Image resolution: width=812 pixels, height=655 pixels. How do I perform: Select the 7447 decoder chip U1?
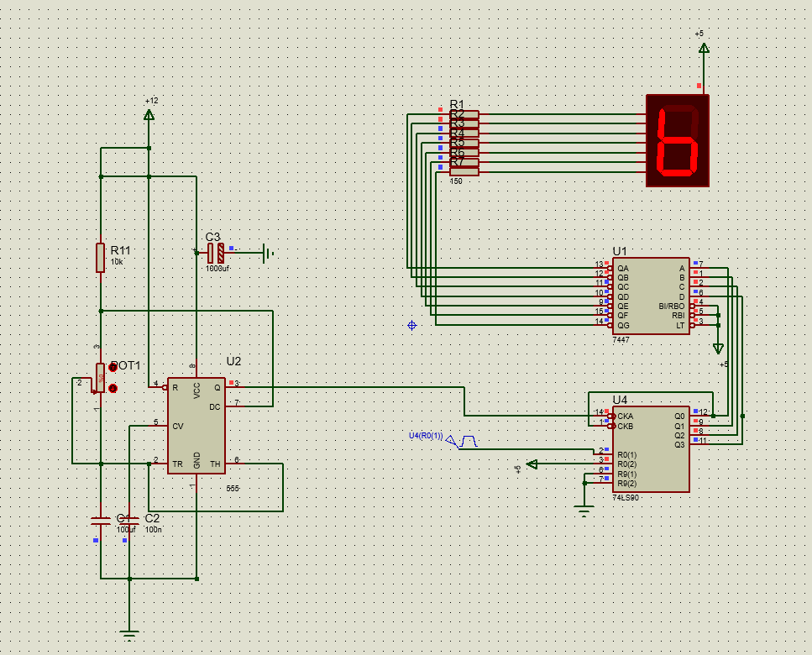[x=651, y=296]
